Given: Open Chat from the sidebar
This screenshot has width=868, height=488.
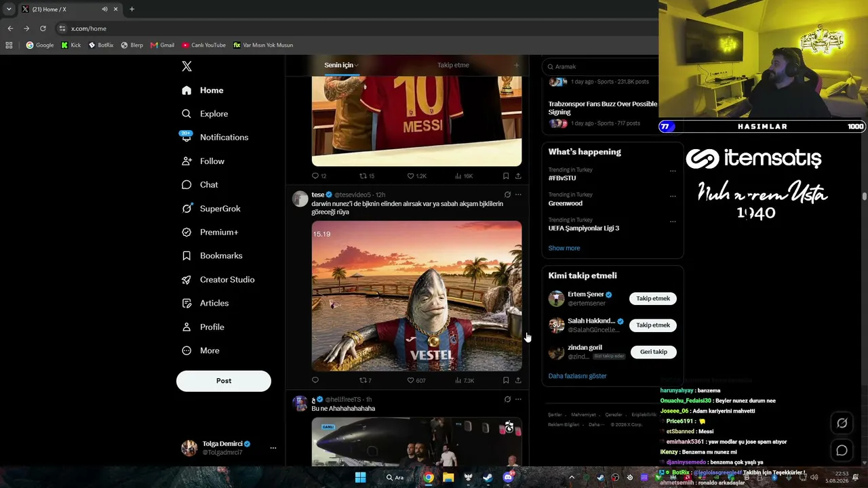Looking at the screenshot, I should click(x=200, y=185).
